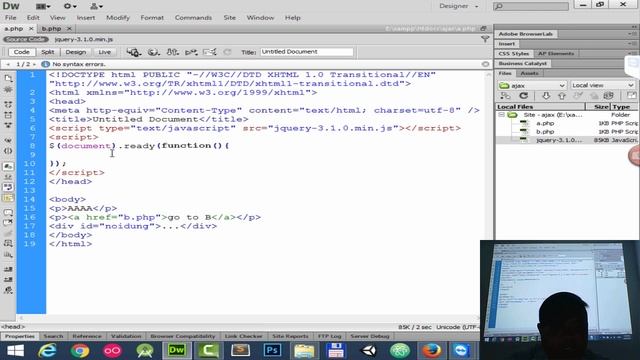Click the filter related files funnel icon
The width and height of the screenshot is (640, 360).
[485, 39]
